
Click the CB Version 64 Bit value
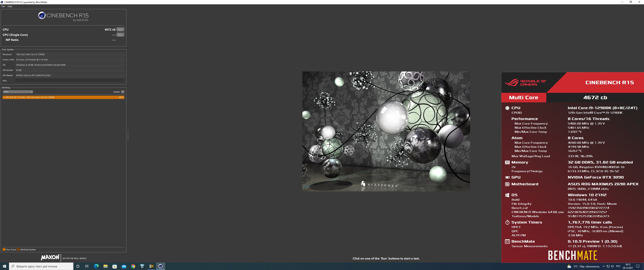click(x=69, y=70)
